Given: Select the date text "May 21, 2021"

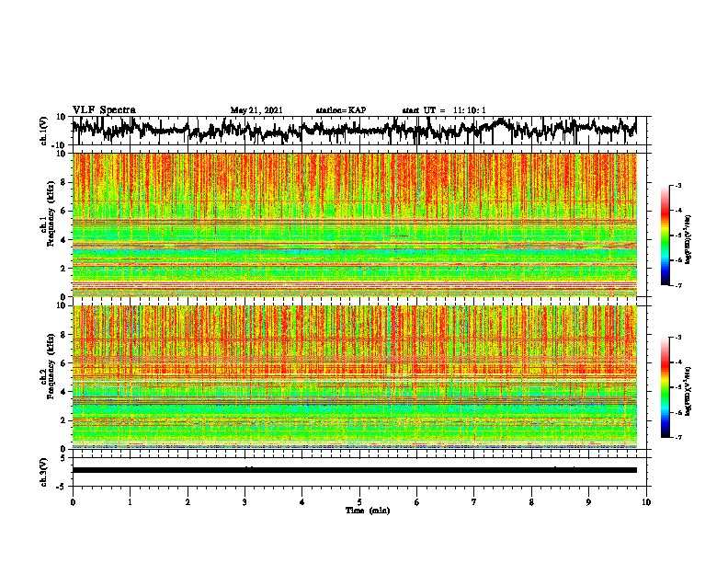Looking at the screenshot, I should tap(256, 110).
